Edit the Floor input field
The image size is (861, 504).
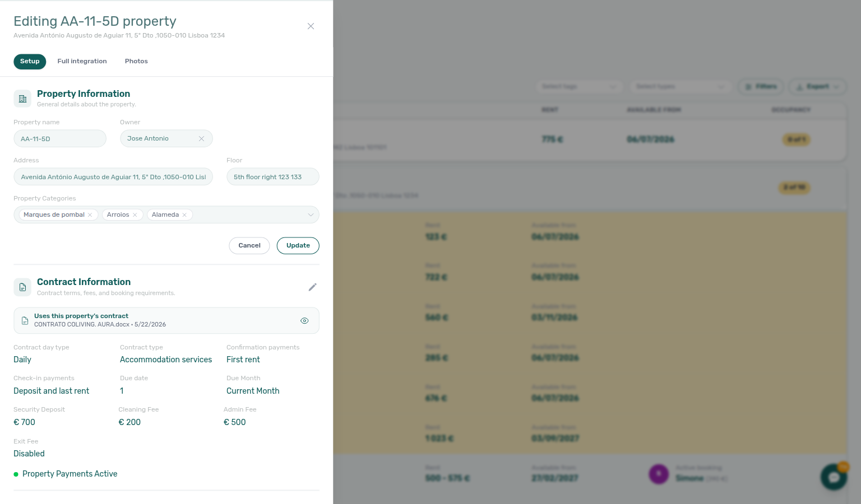273,177
